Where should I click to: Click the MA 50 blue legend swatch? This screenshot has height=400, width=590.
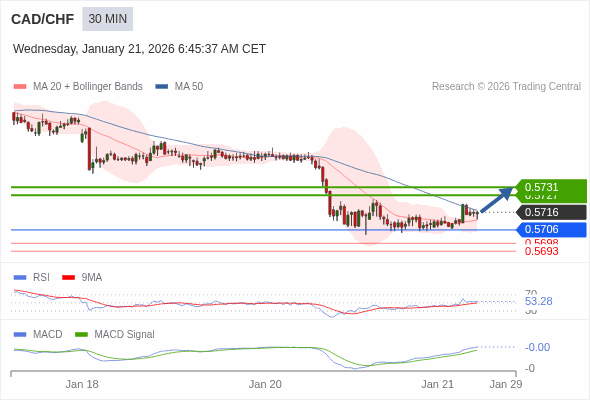(x=162, y=87)
